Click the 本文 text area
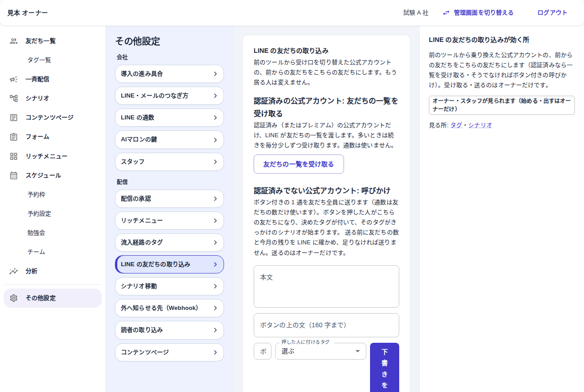This screenshot has width=584, height=392. click(326, 286)
